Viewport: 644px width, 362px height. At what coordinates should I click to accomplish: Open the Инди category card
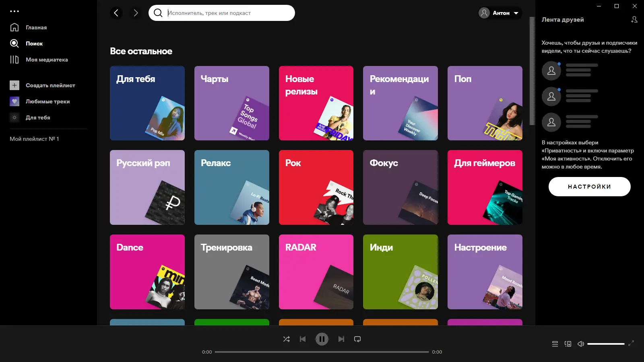(x=400, y=272)
